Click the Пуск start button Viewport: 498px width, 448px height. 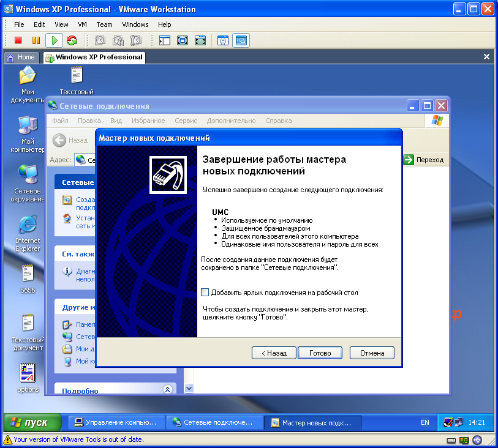33,422
